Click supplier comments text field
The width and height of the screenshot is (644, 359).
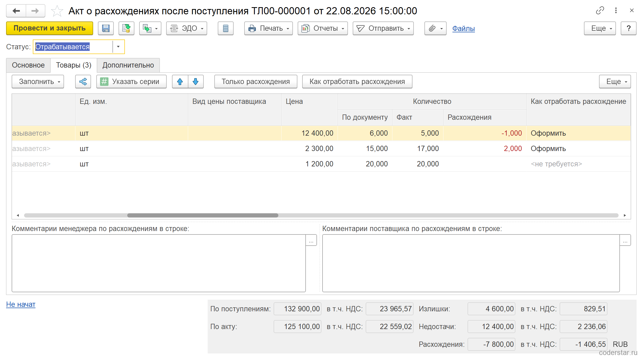point(471,263)
